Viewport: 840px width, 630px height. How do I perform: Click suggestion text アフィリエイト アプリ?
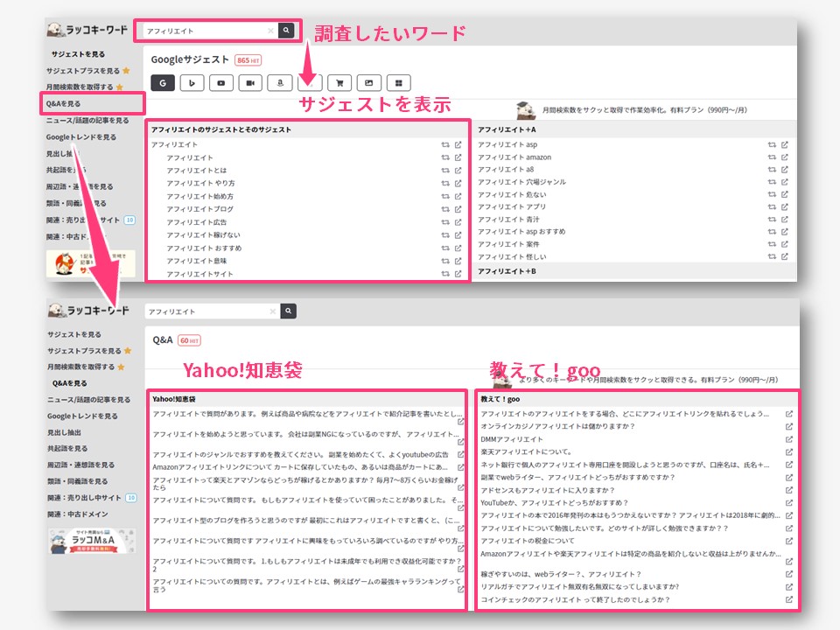click(x=512, y=206)
